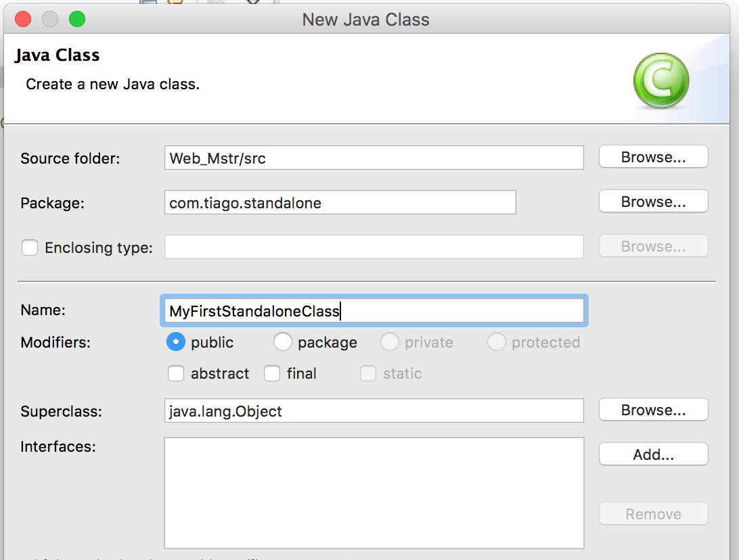Click inside the Interfaces list box
Image resolution: width=739 pixels, height=560 pixels.
374,492
